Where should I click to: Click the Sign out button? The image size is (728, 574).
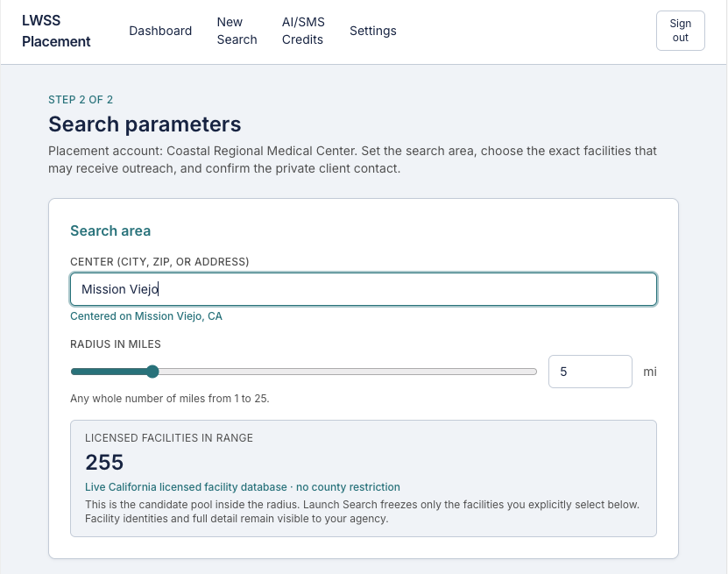click(680, 31)
